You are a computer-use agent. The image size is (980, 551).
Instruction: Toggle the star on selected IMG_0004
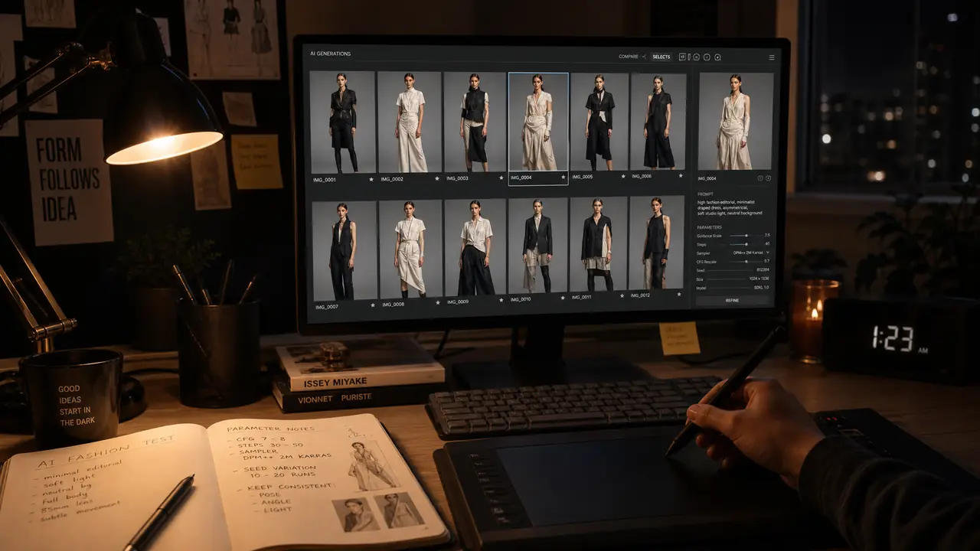tap(563, 177)
